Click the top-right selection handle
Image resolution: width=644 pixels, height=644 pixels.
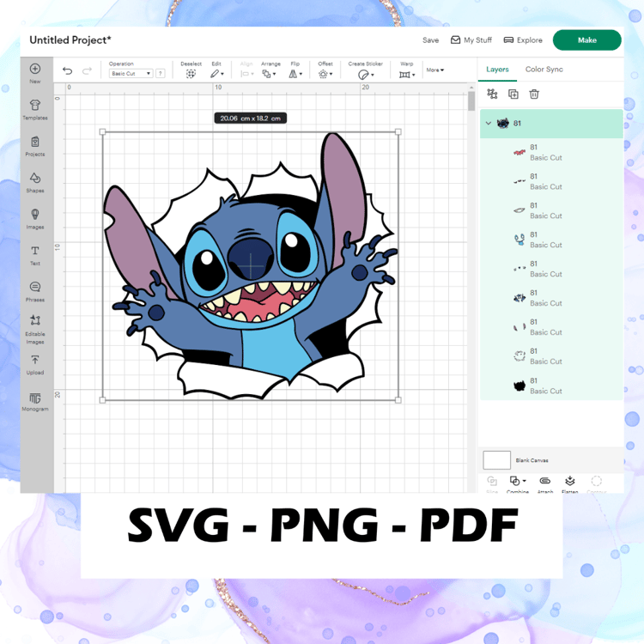(398, 132)
